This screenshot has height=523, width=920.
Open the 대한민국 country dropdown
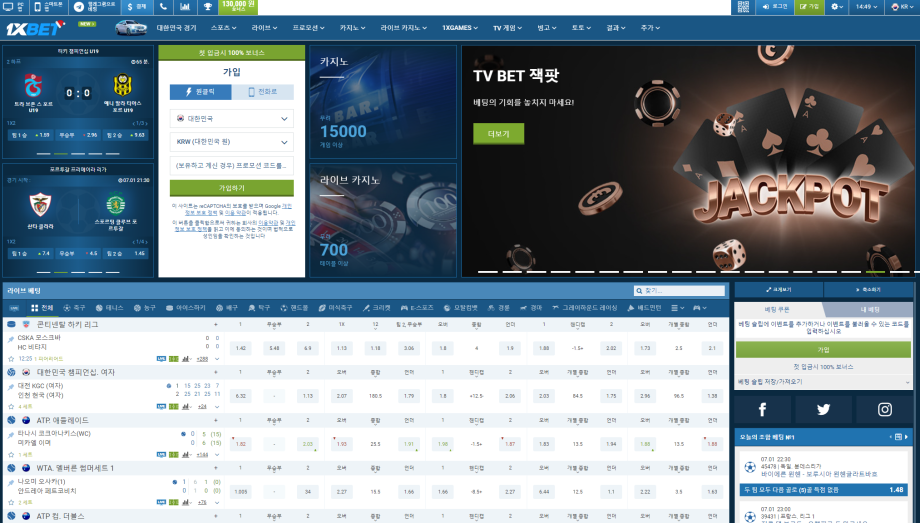coord(232,119)
